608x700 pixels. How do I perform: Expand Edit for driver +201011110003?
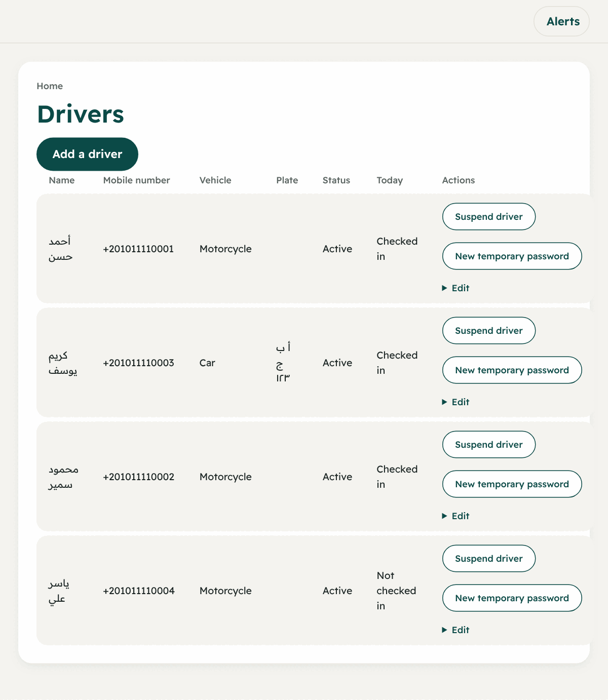[456, 402]
